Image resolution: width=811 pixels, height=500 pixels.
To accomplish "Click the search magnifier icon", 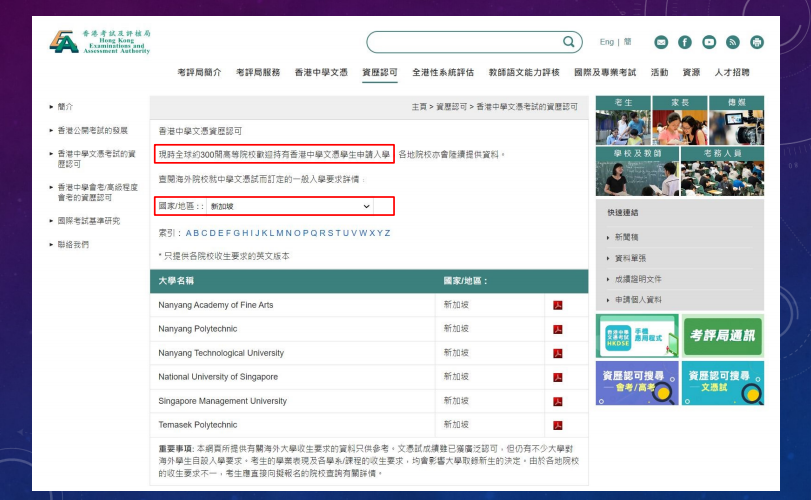I will (x=568, y=42).
